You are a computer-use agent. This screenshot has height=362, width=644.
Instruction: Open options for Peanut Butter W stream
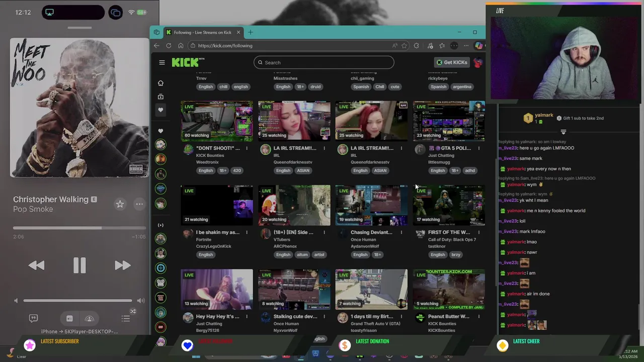pyautogui.click(x=478, y=316)
